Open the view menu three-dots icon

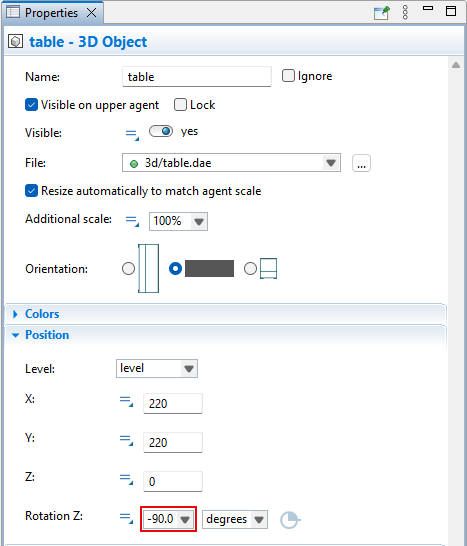(x=405, y=13)
